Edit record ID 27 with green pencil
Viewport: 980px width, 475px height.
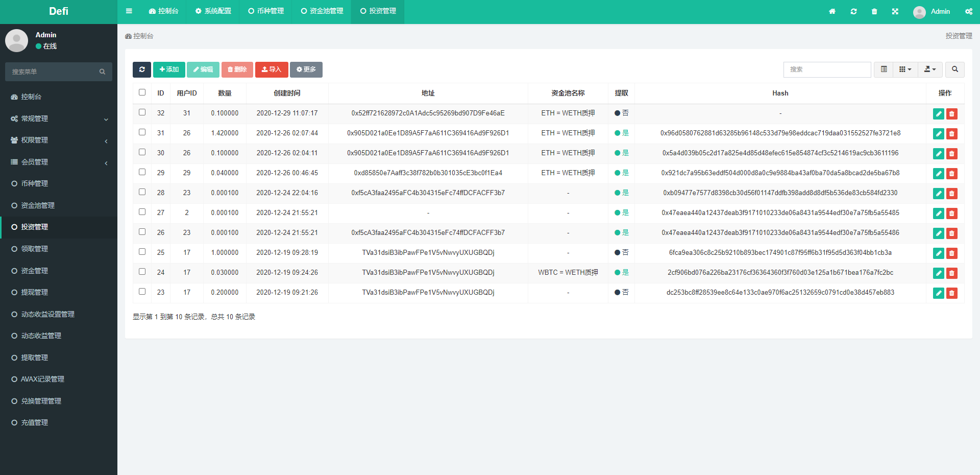tap(938, 213)
